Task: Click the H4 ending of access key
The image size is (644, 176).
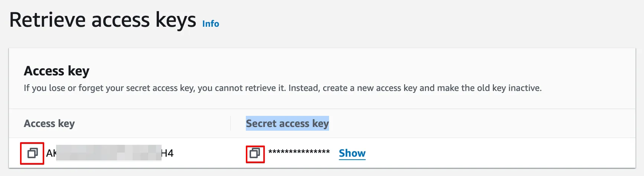Action: click(167, 153)
